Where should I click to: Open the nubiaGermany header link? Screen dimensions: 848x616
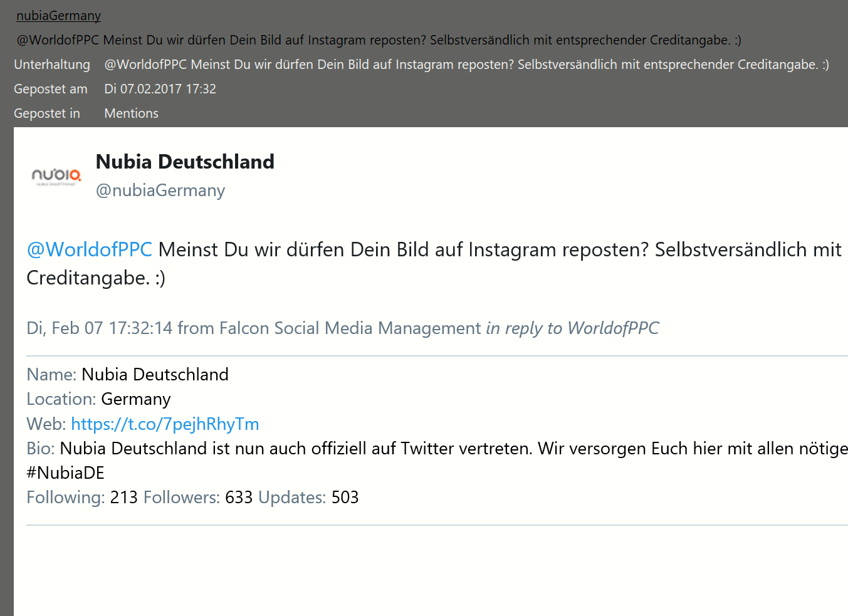(58, 16)
